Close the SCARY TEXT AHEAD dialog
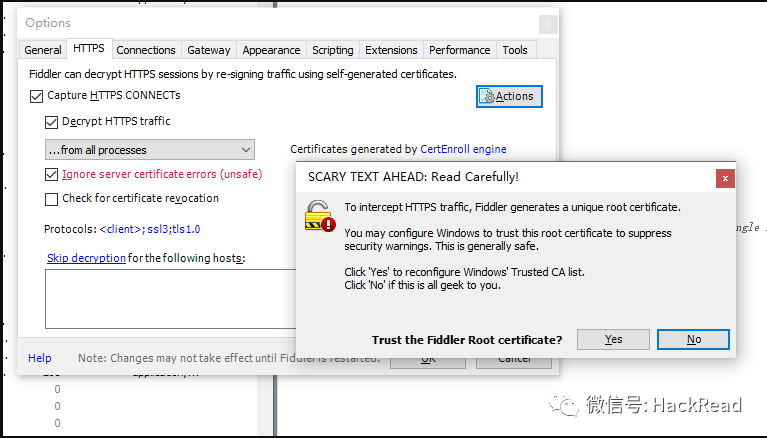This screenshot has height=438, width=767. tap(725, 179)
